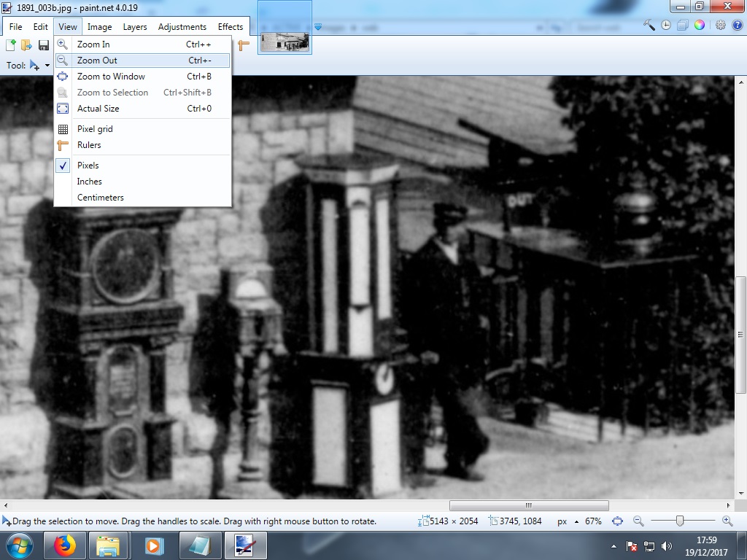Create a new image with the New icon
Screen dimensions: 747x560
10,44
